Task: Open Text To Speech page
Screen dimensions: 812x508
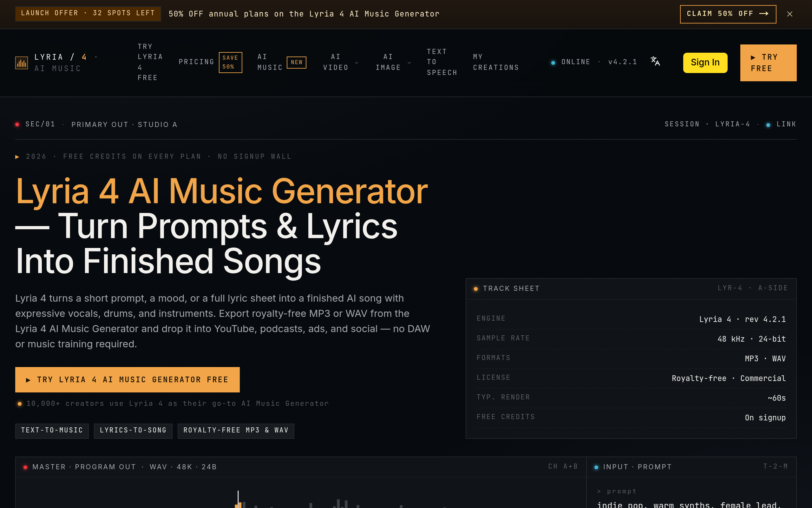Action: pos(442,62)
